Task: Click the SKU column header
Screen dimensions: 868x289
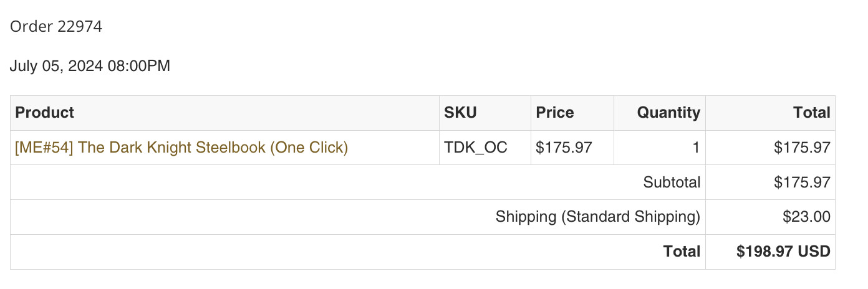Action: click(460, 113)
